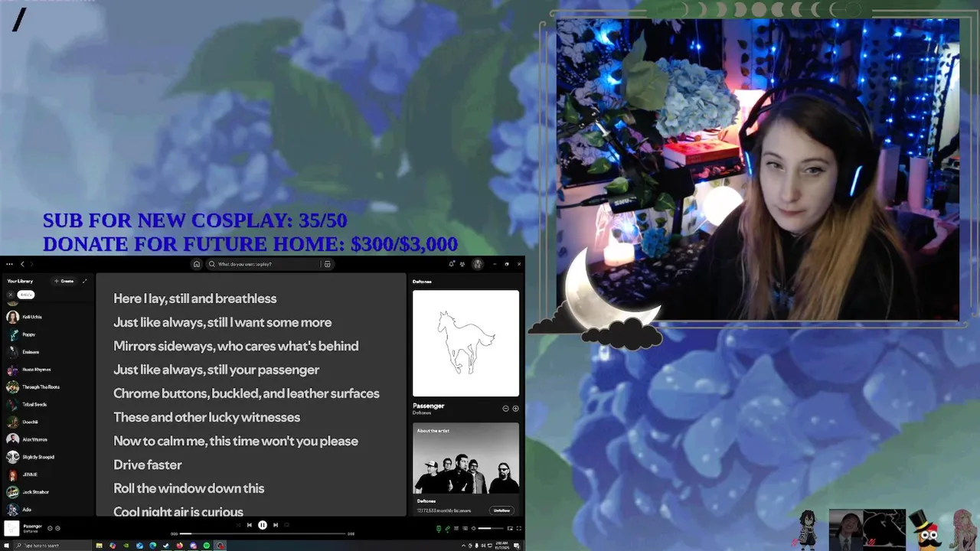Viewport: 980px width, 551px height.
Task: Toggle the Artists filter chip
Action: [26, 295]
